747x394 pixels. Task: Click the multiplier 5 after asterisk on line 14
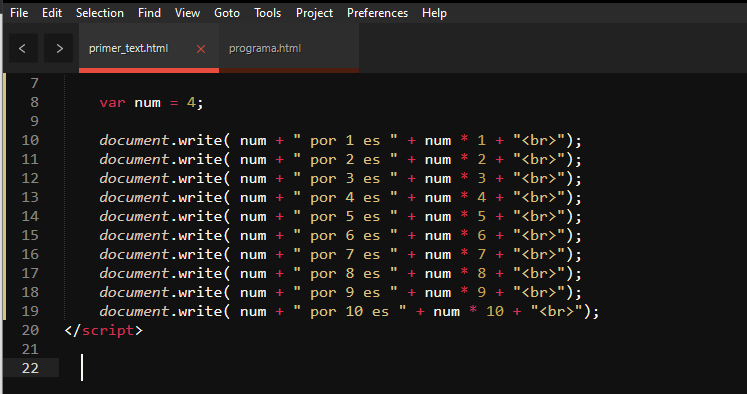click(x=482, y=217)
